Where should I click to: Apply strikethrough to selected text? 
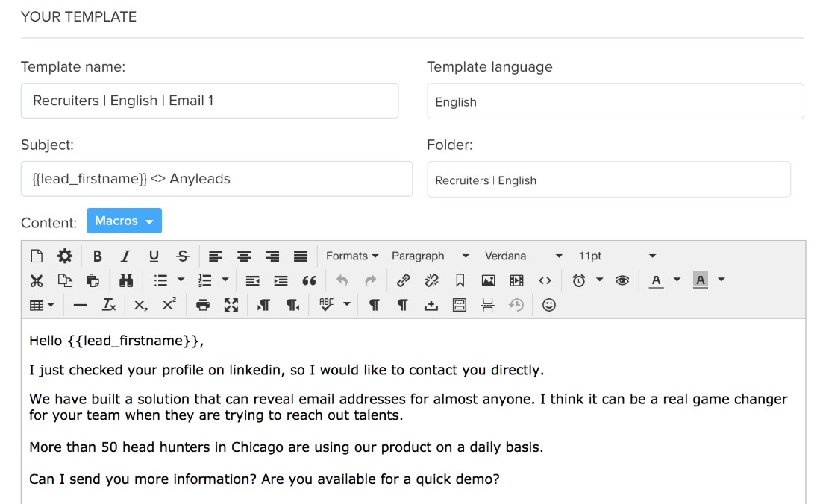[181, 256]
